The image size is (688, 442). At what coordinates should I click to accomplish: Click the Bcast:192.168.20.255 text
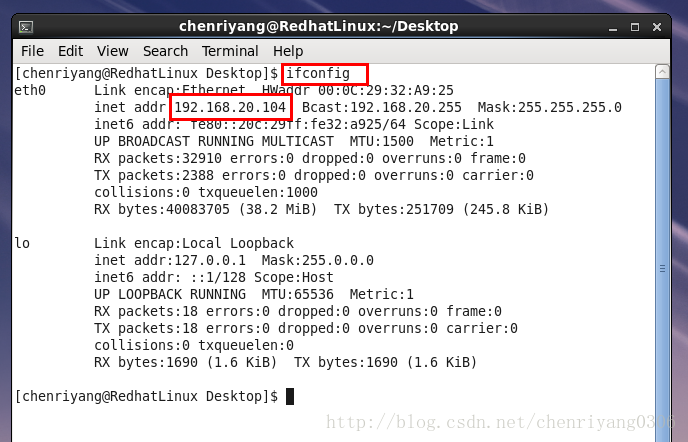coord(382,107)
